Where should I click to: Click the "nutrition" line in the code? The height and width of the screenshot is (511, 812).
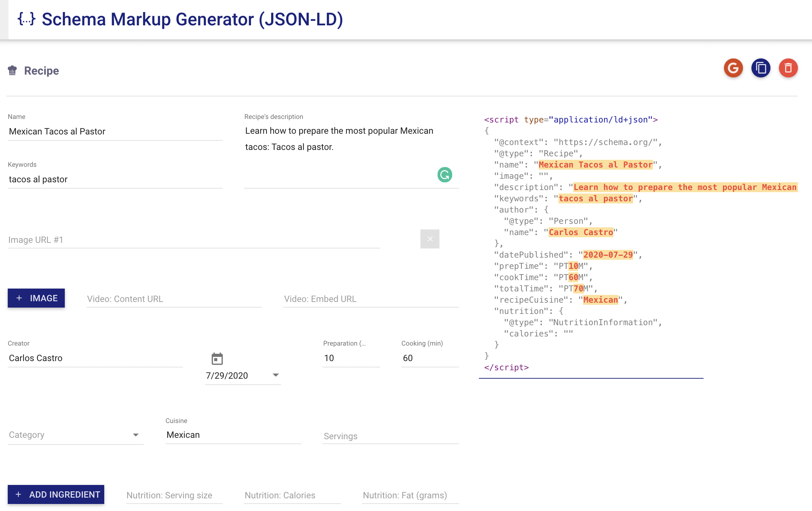[529, 311]
